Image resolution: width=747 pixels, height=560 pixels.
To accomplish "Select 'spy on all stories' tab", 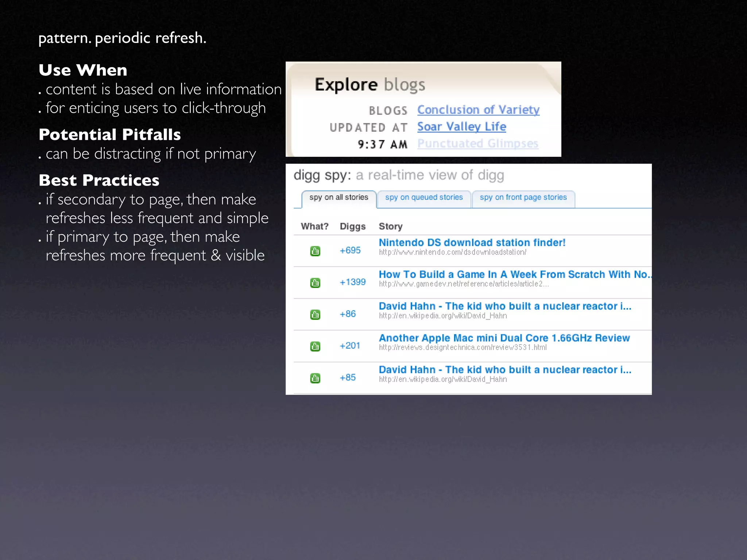I will click(x=338, y=198).
